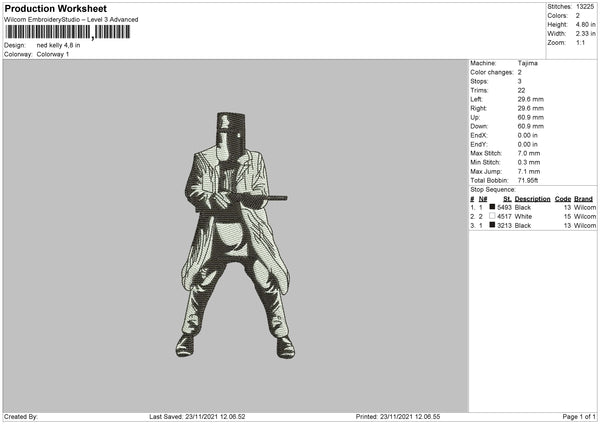Click the St. column header

(507, 199)
